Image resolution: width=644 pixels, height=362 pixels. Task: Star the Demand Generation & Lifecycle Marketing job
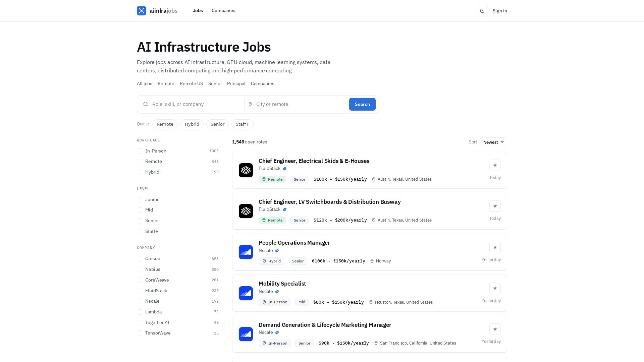[x=495, y=329]
